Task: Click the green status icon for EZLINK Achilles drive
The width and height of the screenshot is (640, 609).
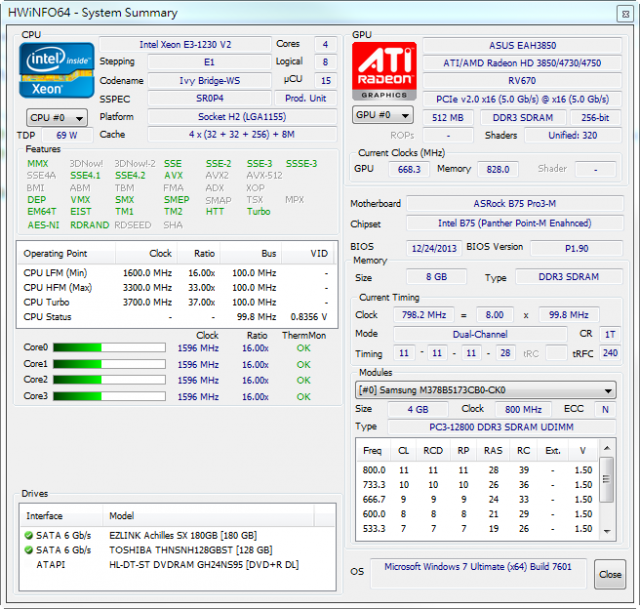Action: [x=29, y=535]
